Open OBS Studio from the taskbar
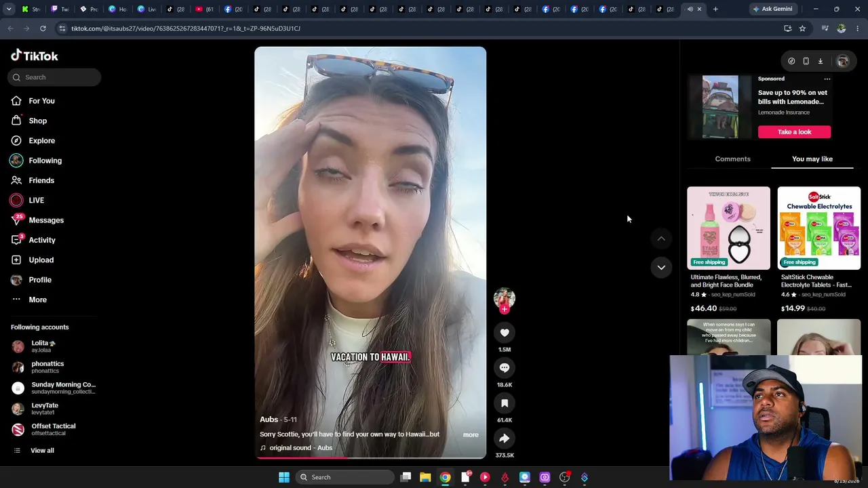 click(564, 477)
